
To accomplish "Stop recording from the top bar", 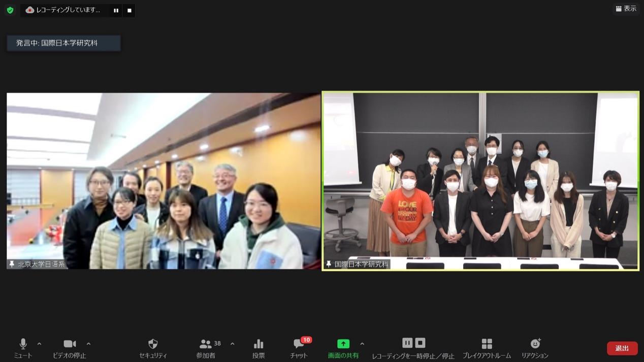I will tap(130, 10).
